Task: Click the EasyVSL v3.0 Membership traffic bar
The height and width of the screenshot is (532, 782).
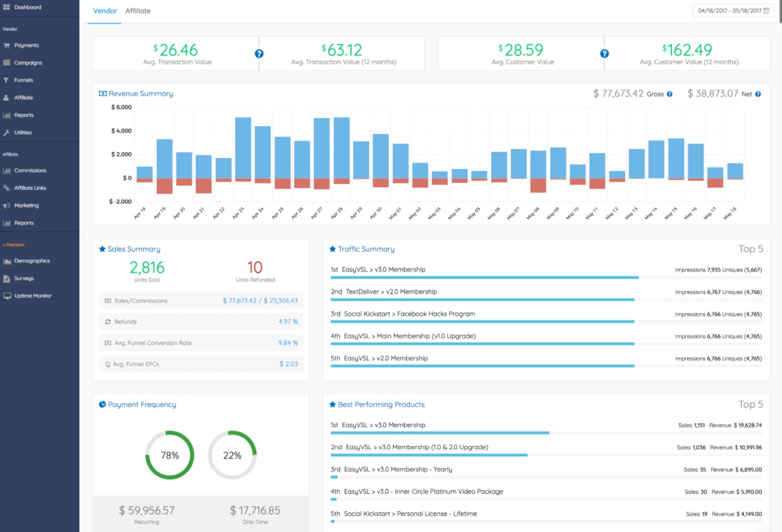Action: click(x=484, y=278)
